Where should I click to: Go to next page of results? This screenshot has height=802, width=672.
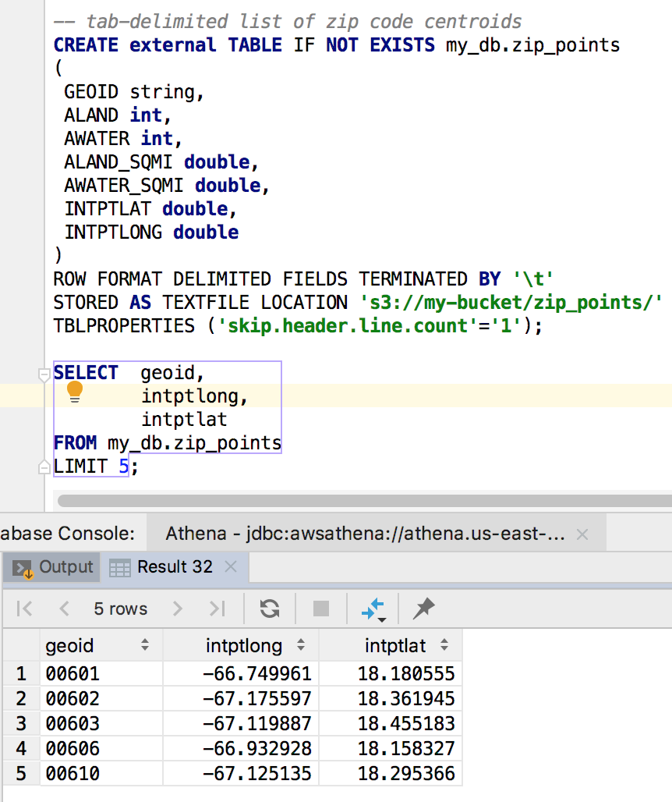coord(177,609)
